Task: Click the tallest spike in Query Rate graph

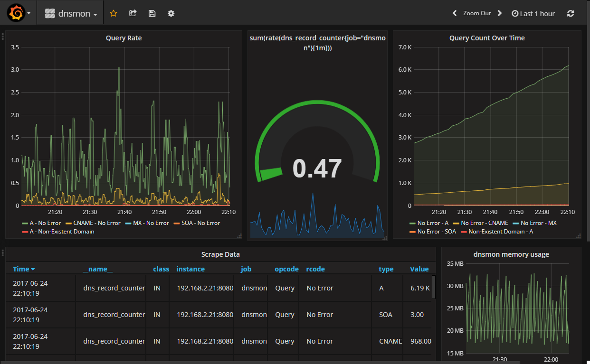Action: pos(119,68)
